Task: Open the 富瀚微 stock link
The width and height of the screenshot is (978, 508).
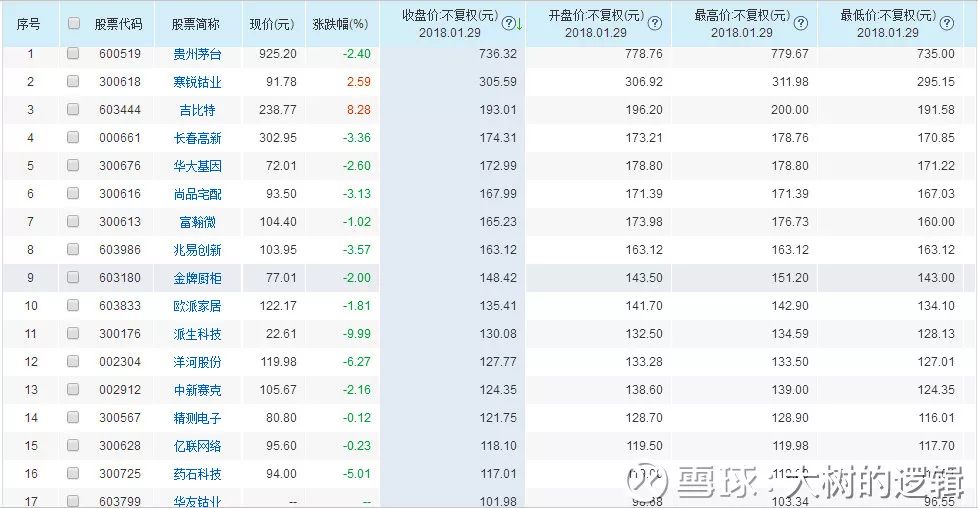Action: (x=197, y=222)
